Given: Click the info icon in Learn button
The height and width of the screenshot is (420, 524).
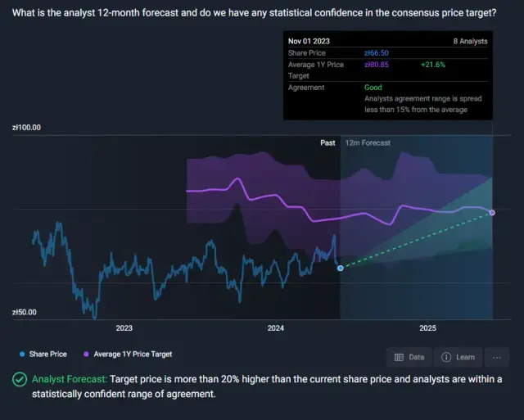Looking at the screenshot, I should point(446,357).
